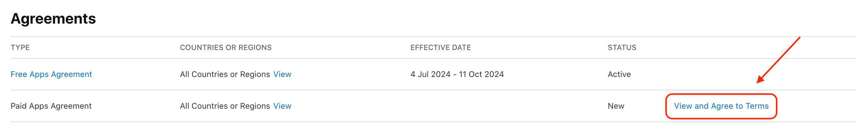868x136 pixels.
Task: Select the STATUS column header
Action: tap(622, 48)
